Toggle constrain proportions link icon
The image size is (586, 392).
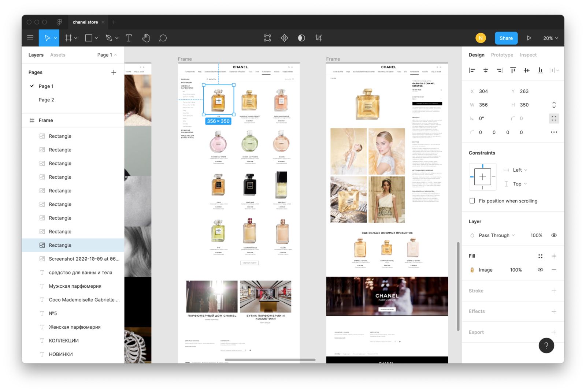(x=554, y=105)
